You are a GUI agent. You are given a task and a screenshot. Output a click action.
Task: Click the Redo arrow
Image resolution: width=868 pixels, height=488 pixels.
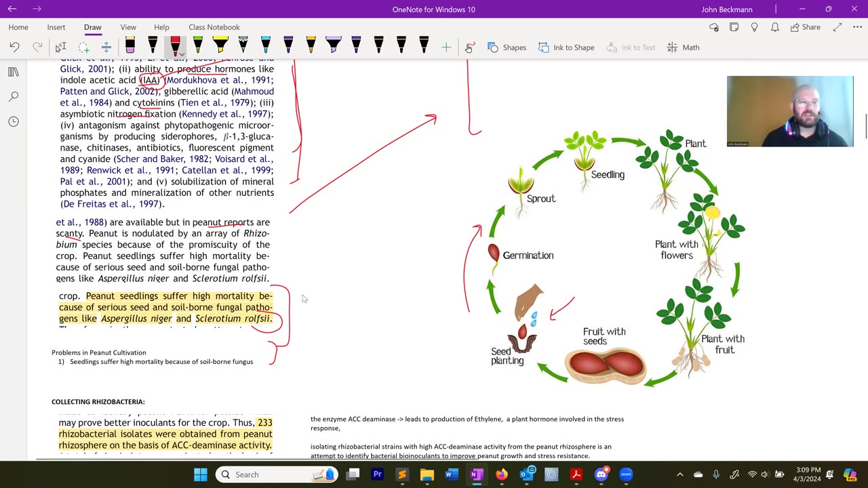tap(37, 47)
